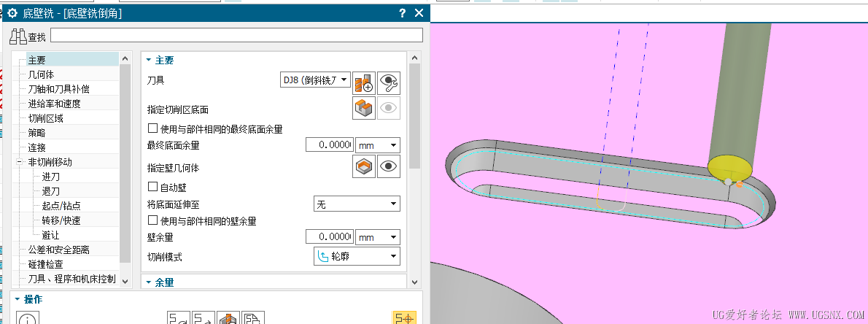Open the 切削模式 轮廓 dropdown

[x=357, y=256]
